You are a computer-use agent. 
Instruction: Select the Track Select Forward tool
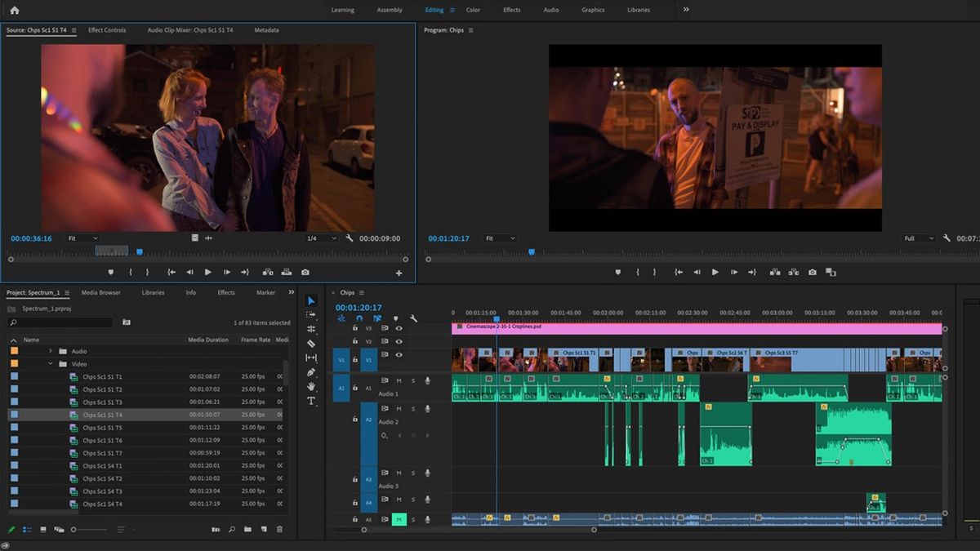click(x=312, y=315)
